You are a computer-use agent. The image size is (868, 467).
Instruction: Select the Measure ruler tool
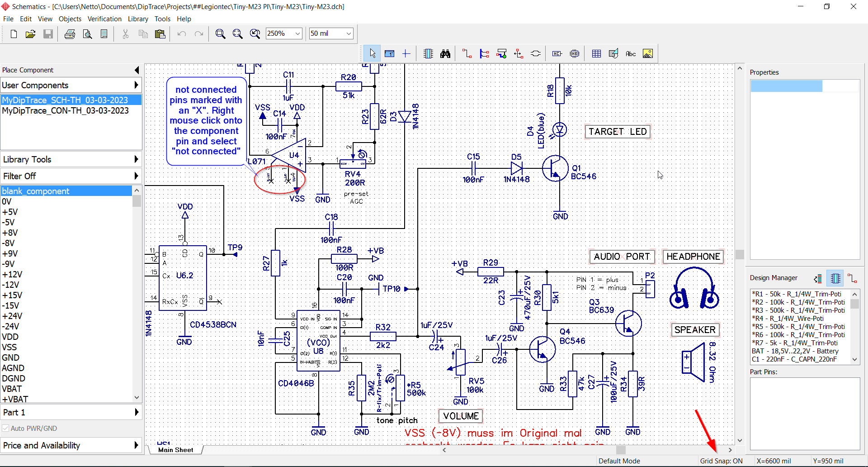point(389,54)
